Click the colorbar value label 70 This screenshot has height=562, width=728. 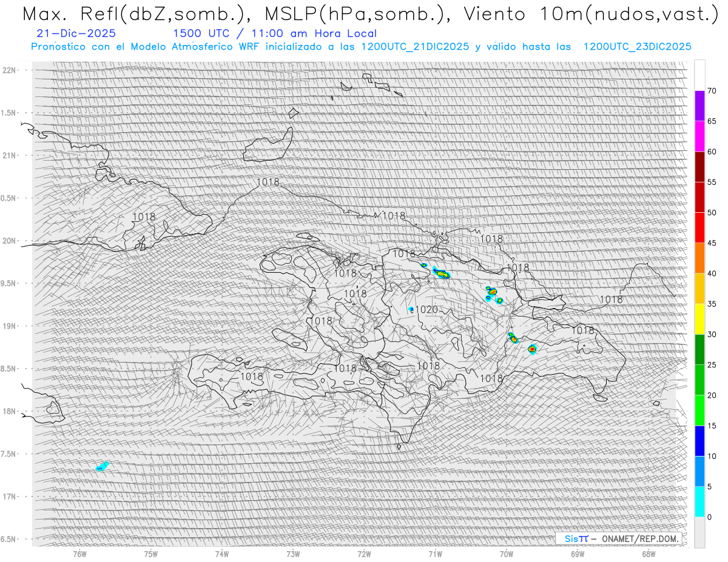click(x=712, y=91)
